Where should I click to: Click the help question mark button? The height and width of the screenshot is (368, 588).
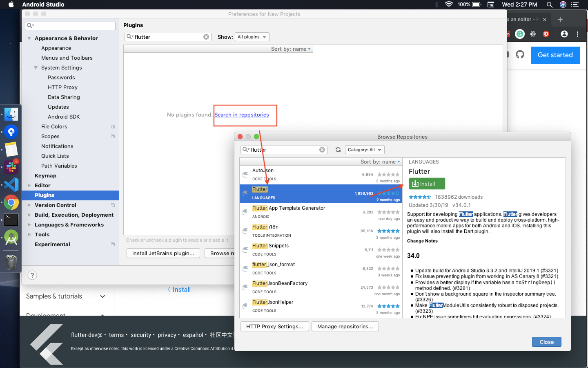point(32,275)
